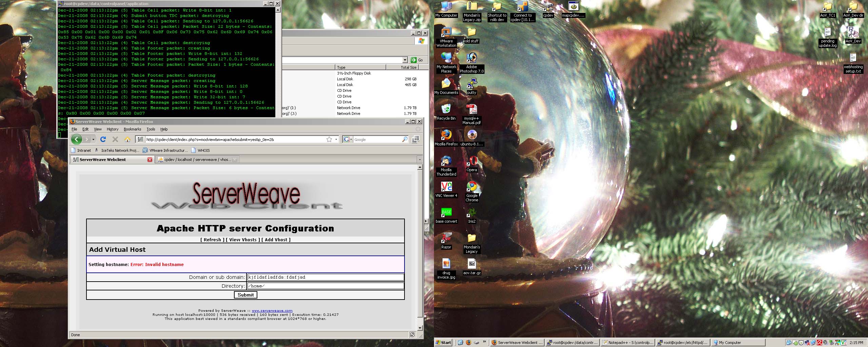Click the Domain or sub domain field
The height and width of the screenshot is (347, 868).
325,277
